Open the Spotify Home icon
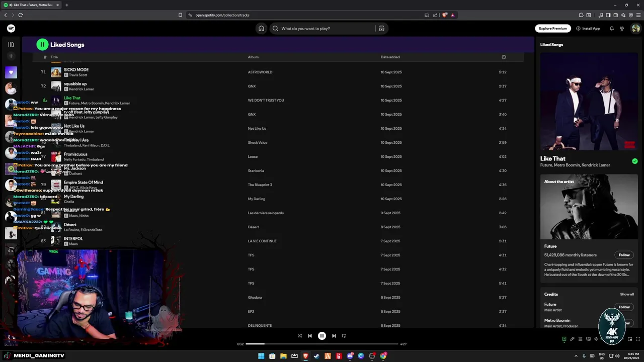644x362 pixels. pyautogui.click(x=261, y=29)
